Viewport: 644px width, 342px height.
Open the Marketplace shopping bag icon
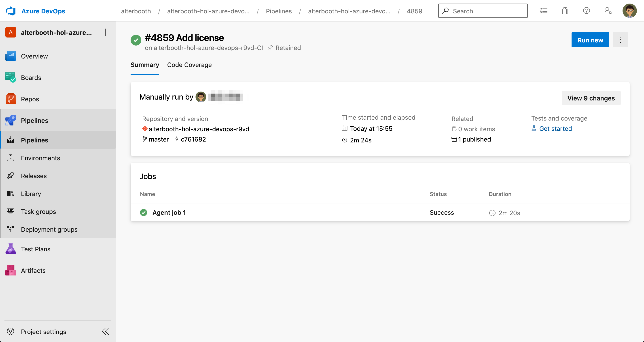565,11
